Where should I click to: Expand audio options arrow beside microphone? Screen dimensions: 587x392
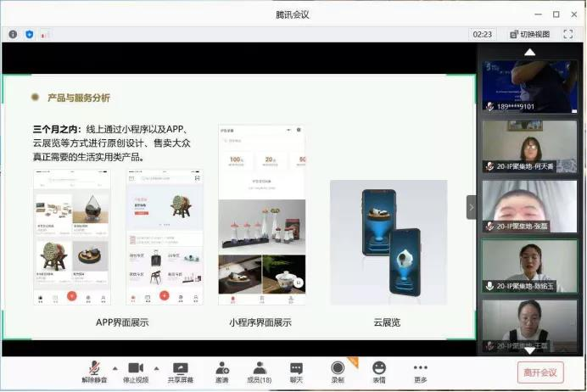(115, 367)
